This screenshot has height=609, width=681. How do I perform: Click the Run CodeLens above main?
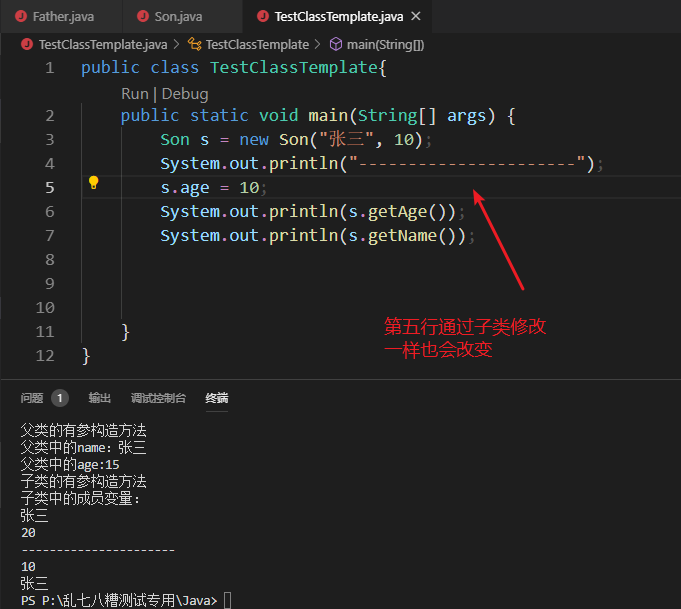click(134, 93)
